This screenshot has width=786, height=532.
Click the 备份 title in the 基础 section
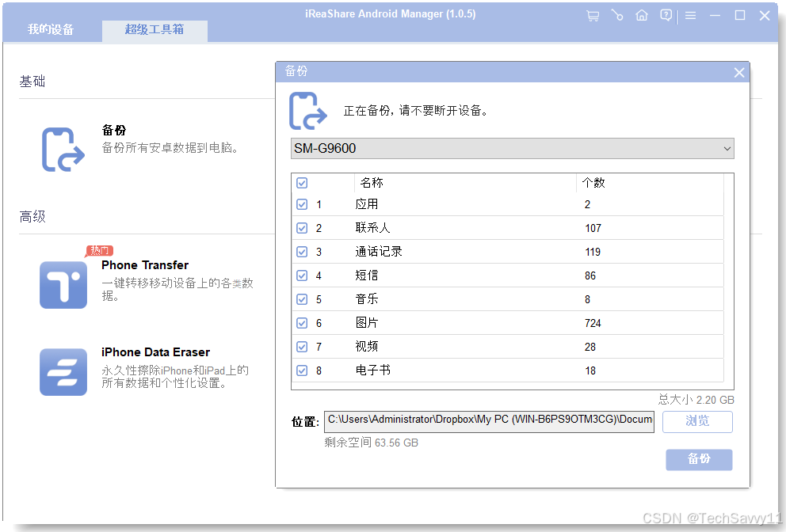point(114,131)
